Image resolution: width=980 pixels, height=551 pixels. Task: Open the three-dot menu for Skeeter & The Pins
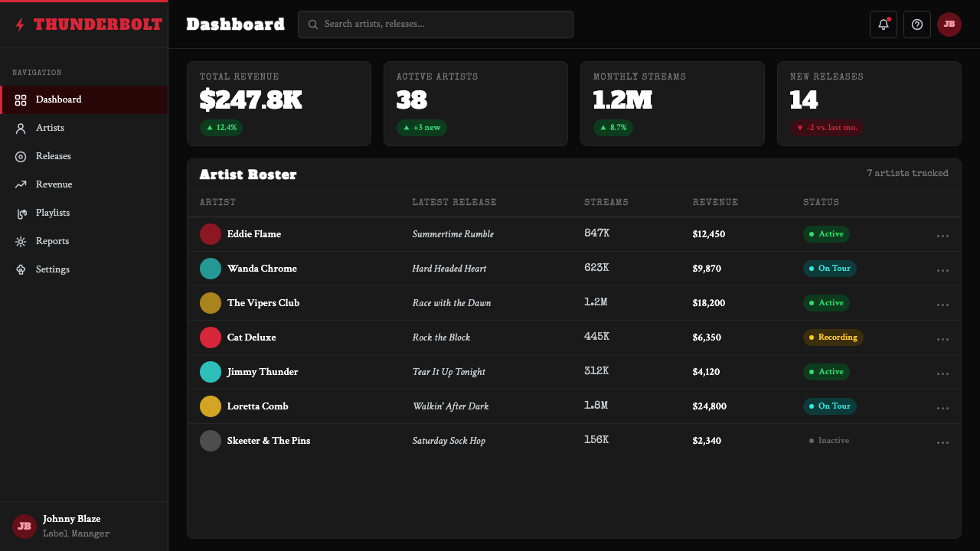pyautogui.click(x=942, y=442)
